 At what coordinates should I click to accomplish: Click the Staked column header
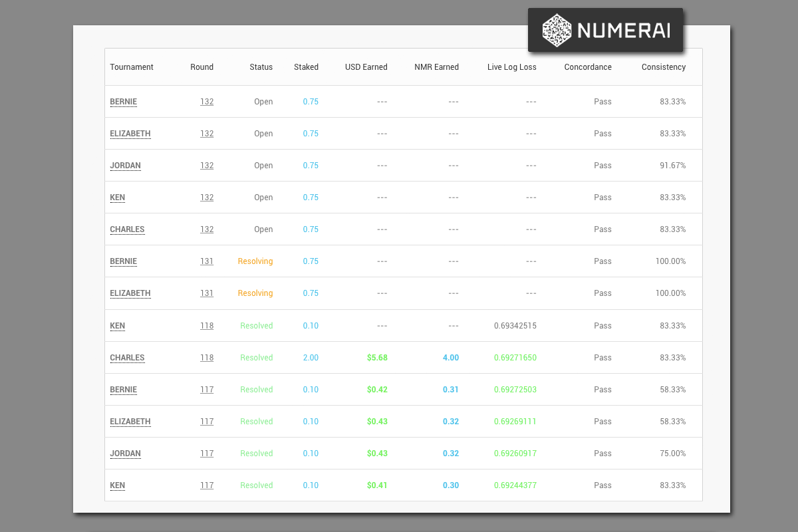click(x=307, y=67)
